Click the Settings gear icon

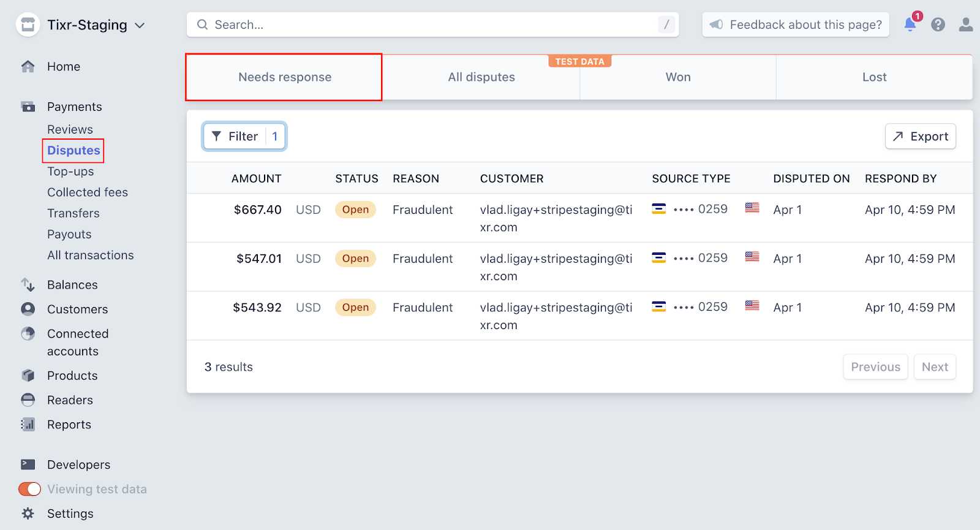[x=28, y=513]
